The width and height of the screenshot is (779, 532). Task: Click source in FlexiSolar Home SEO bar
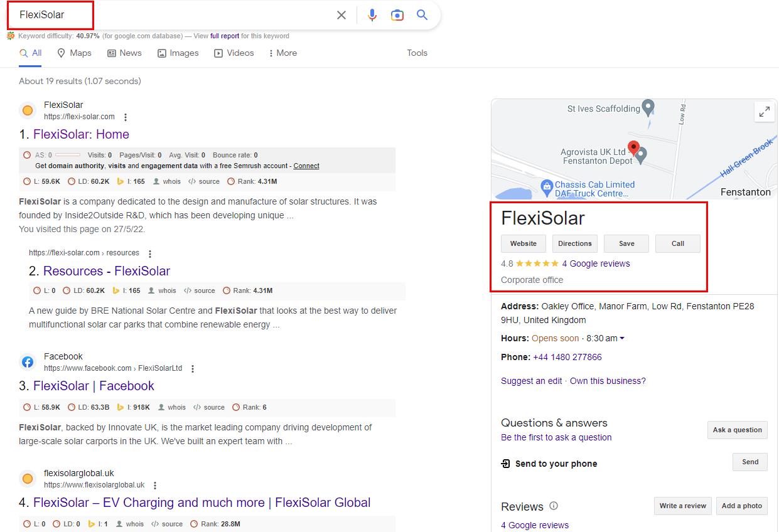click(204, 181)
